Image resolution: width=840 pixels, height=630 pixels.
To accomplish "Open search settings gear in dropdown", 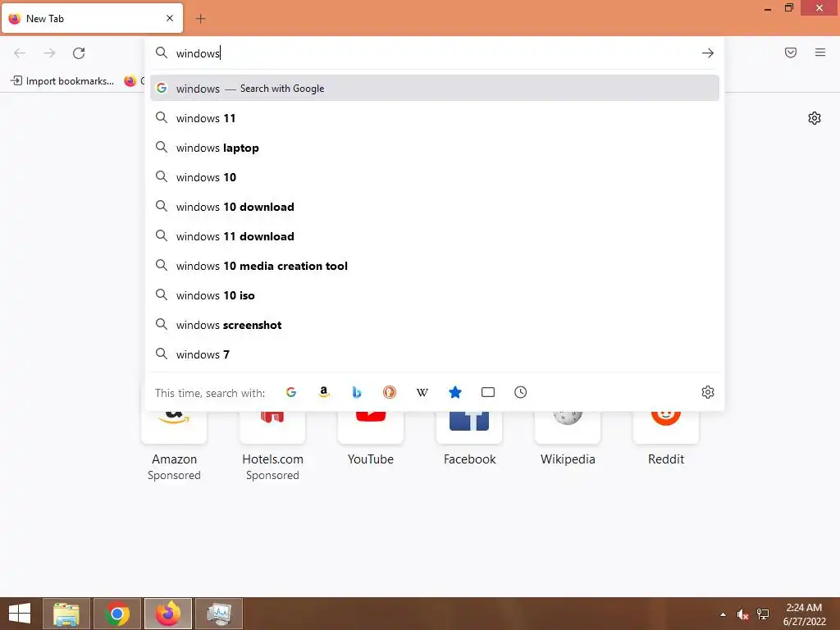I will point(708,392).
